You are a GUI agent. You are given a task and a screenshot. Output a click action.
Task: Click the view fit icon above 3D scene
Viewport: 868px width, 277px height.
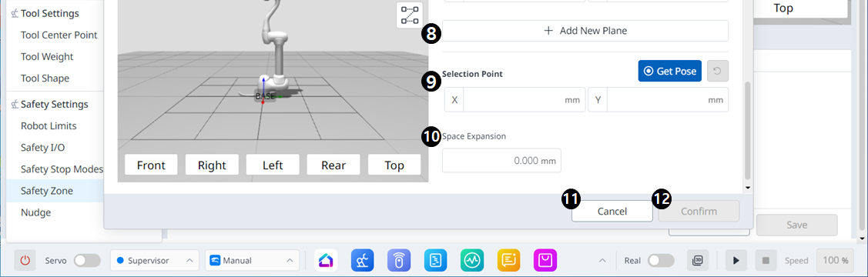[x=409, y=15]
